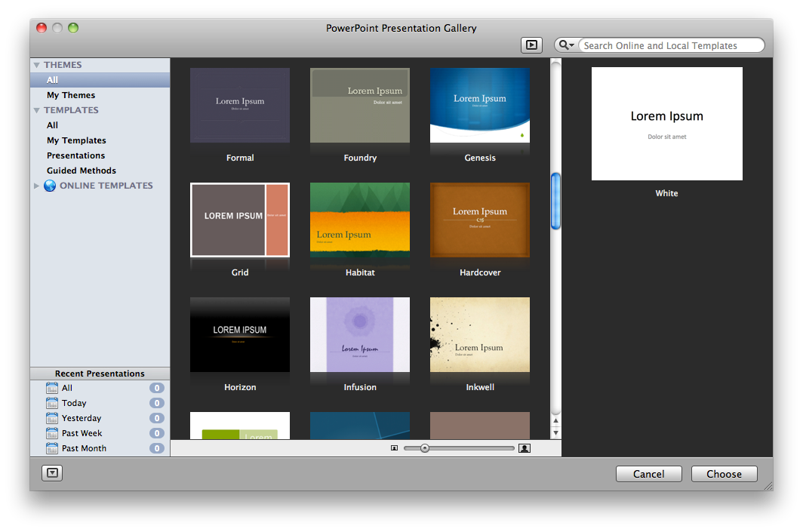
Task: Click the hide-sidebar button at bottom left
Action: click(52, 472)
